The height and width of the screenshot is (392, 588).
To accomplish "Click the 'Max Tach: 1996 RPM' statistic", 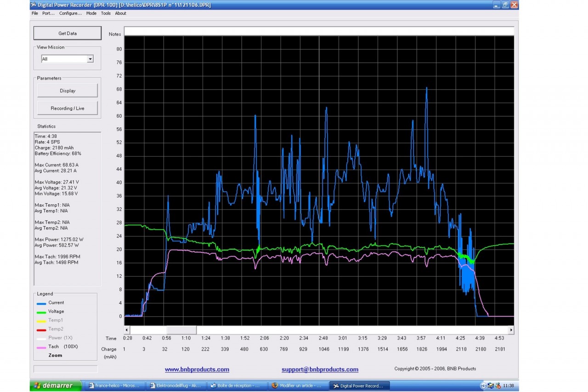I will click(57, 257).
